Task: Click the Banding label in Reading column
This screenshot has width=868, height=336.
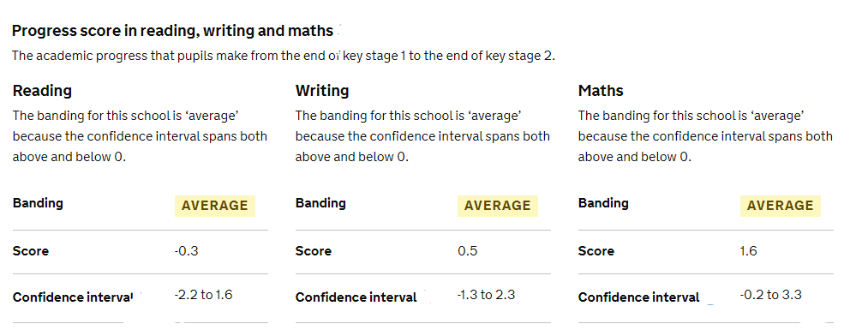Action: 38,203
